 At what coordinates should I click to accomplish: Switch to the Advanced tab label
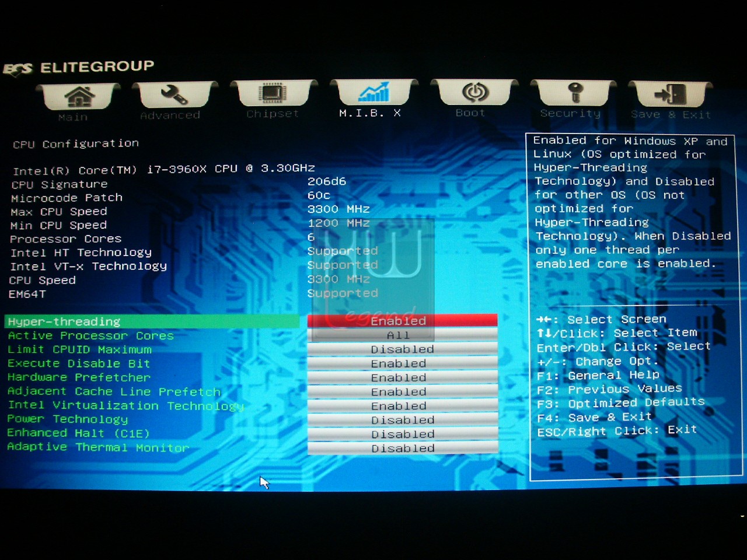(170, 116)
